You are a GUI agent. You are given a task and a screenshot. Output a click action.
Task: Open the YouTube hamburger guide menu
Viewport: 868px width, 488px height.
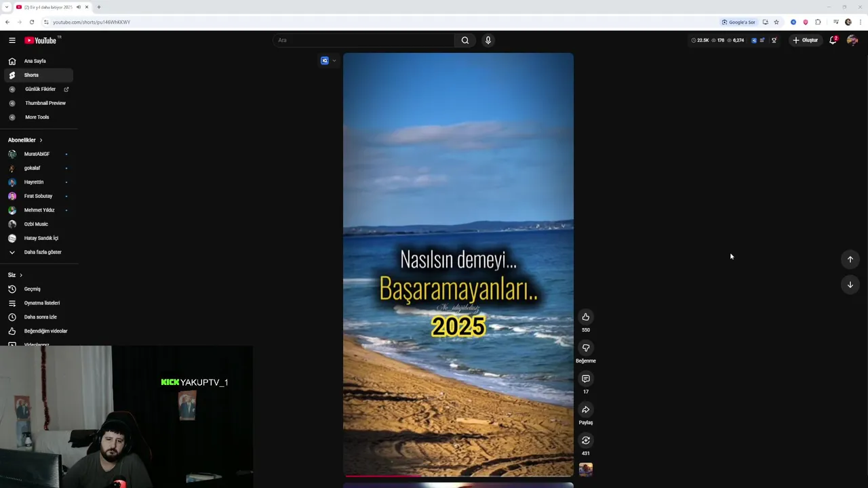point(12,40)
